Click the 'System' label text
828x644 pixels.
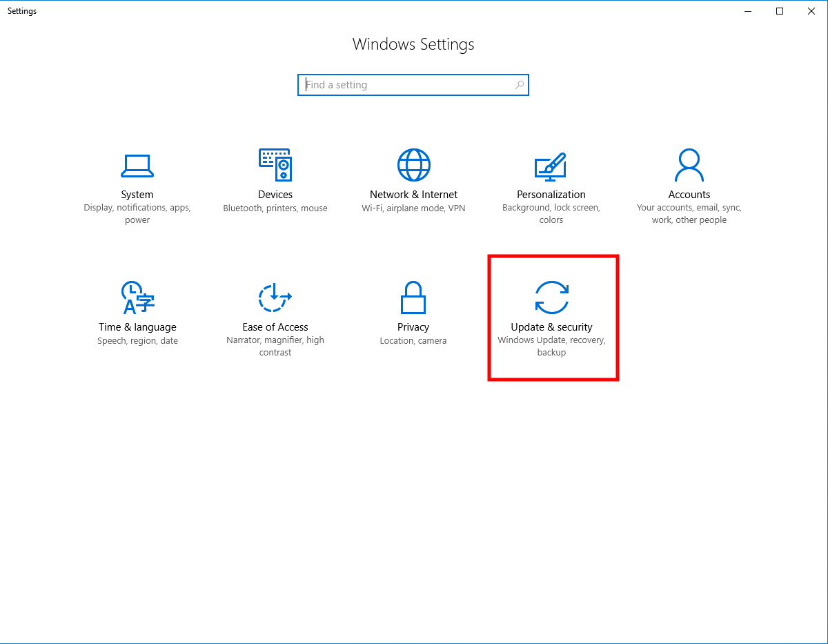pyautogui.click(x=137, y=195)
